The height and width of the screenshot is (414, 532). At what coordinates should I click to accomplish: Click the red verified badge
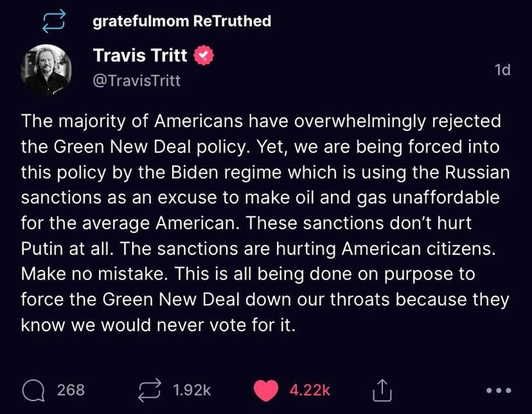pyautogui.click(x=203, y=55)
